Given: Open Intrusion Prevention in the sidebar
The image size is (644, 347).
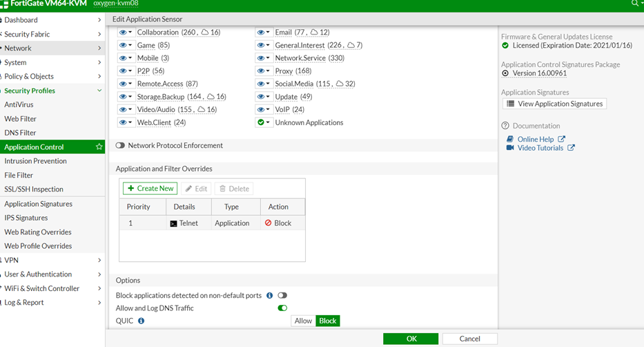Looking at the screenshot, I should pyautogui.click(x=36, y=161).
